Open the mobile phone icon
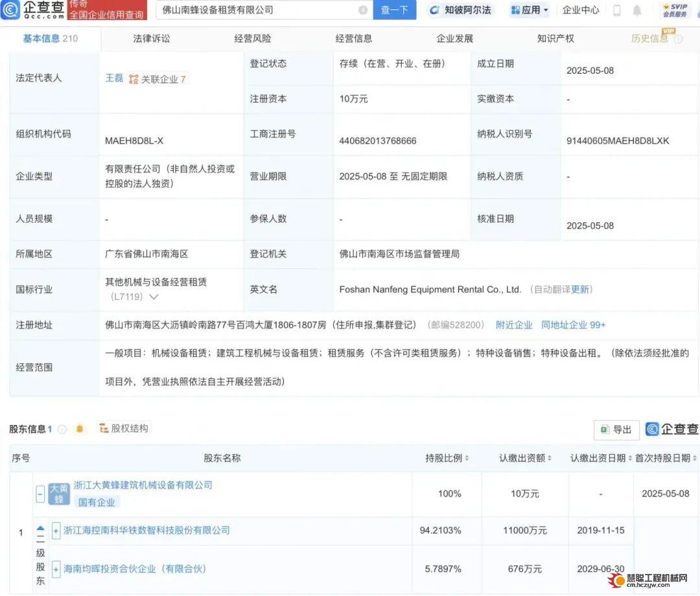Screen dimensions: 700x596 pyautogui.click(x=616, y=10)
